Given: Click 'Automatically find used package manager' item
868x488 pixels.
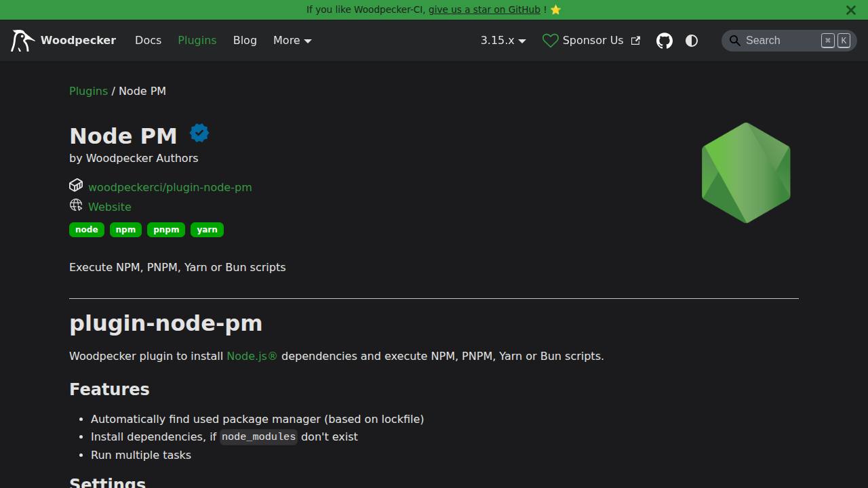Looking at the screenshot, I should tap(257, 419).
